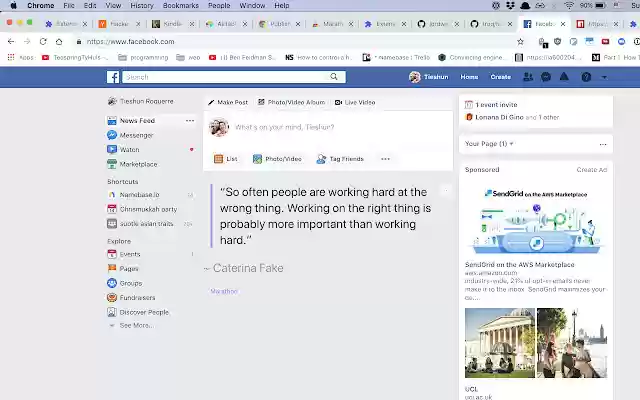Select Live Video tab
640x400 pixels.
pyautogui.click(x=355, y=102)
